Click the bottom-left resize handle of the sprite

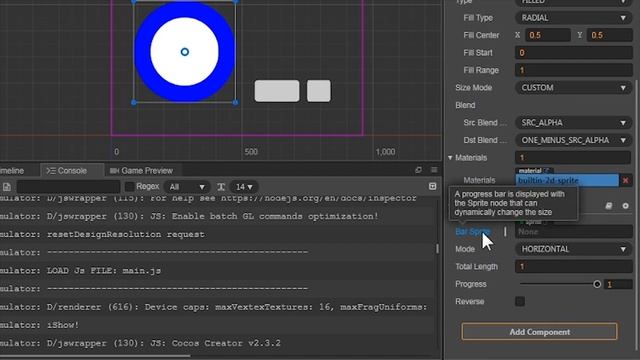point(134,102)
